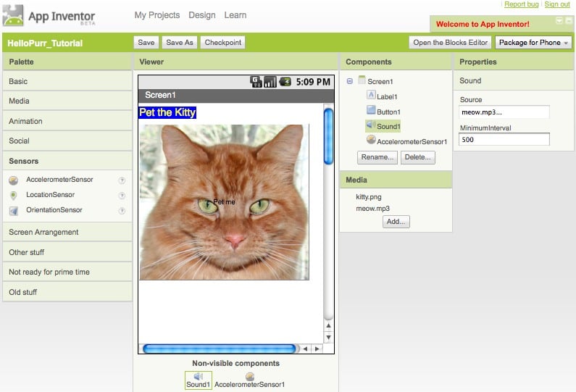Image resolution: width=576 pixels, height=392 pixels.
Task: Open the Package for Phone dropdown
Action: (x=534, y=43)
